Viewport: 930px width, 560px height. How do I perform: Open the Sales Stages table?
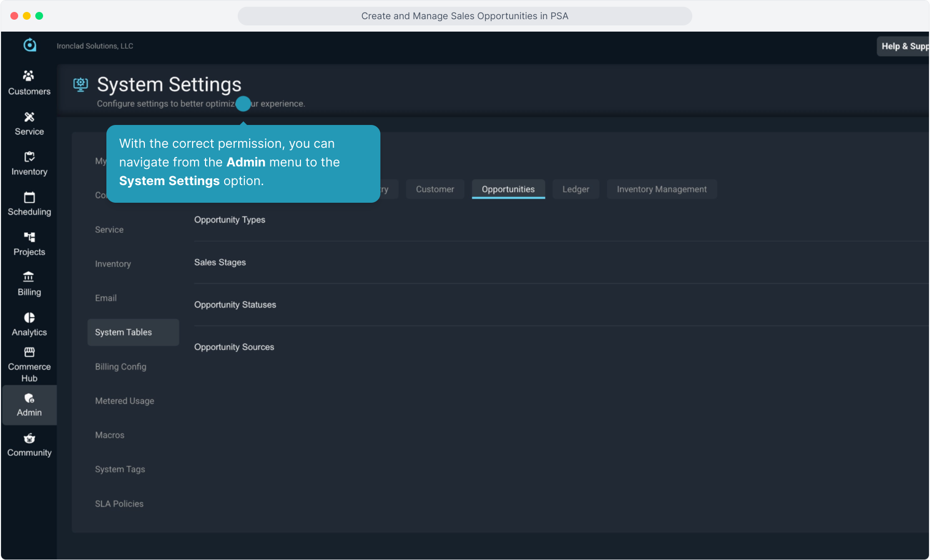[220, 262]
